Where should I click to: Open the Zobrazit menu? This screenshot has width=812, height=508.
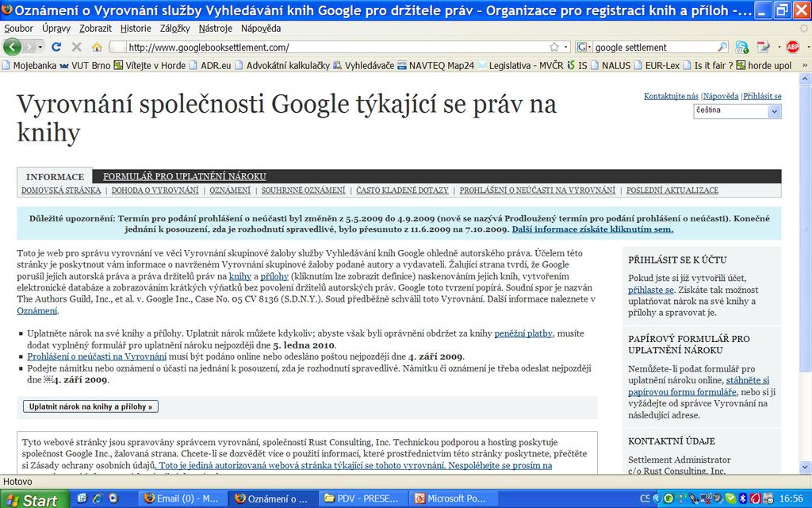coord(95,29)
